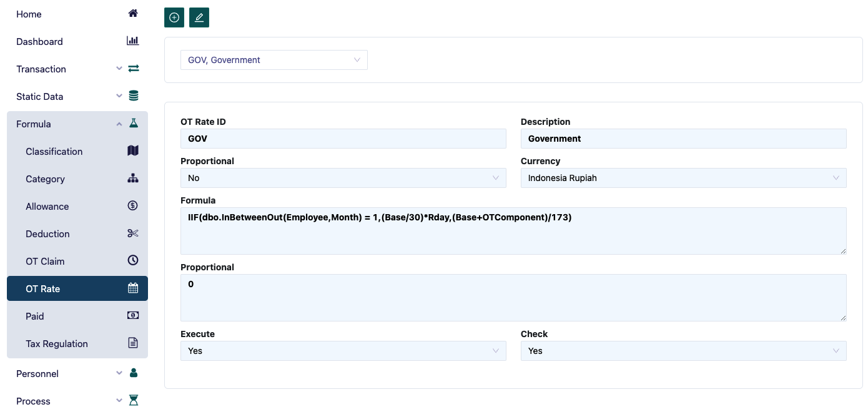The height and width of the screenshot is (412, 868).
Task: Open the Check dropdown
Action: (683, 351)
